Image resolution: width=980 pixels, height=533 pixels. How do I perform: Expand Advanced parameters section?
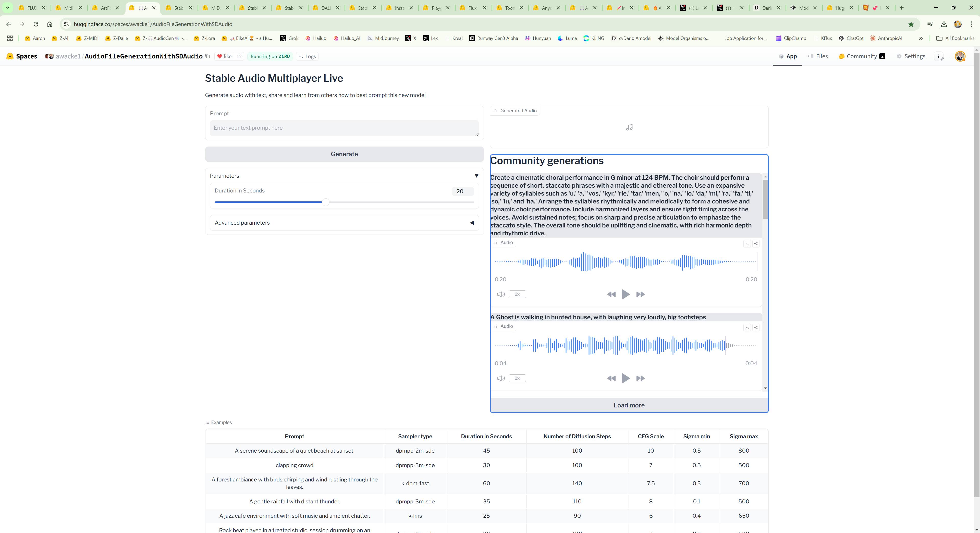click(x=472, y=223)
